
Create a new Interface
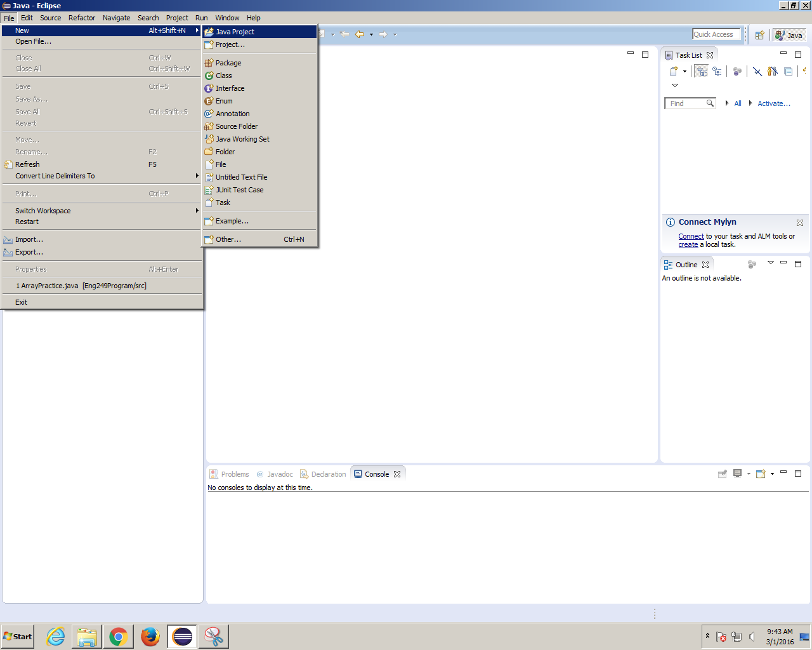pos(230,88)
